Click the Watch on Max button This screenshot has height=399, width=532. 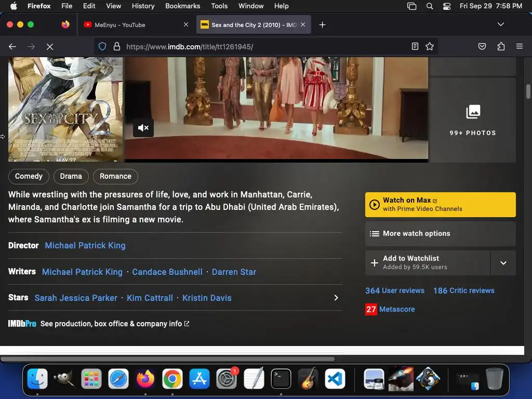441,205
